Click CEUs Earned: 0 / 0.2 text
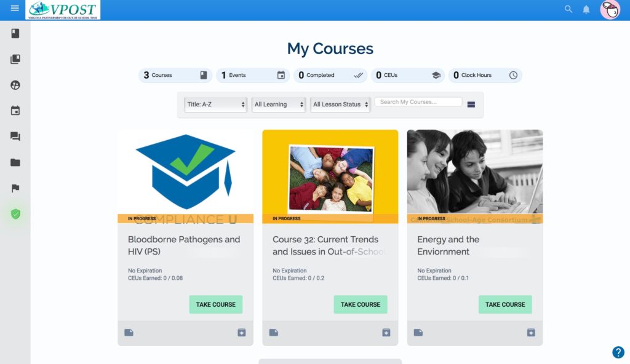The width and height of the screenshot is (630, 364). 298,278
